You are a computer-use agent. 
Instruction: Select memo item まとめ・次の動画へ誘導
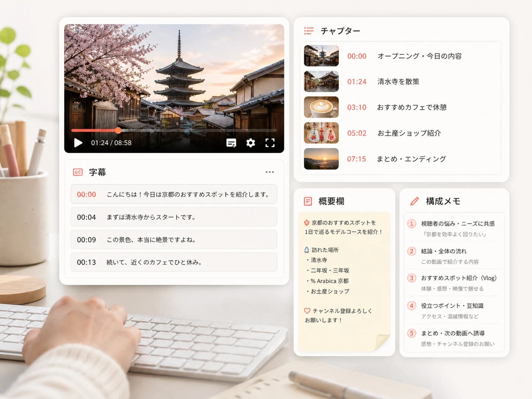click(453, 333)
